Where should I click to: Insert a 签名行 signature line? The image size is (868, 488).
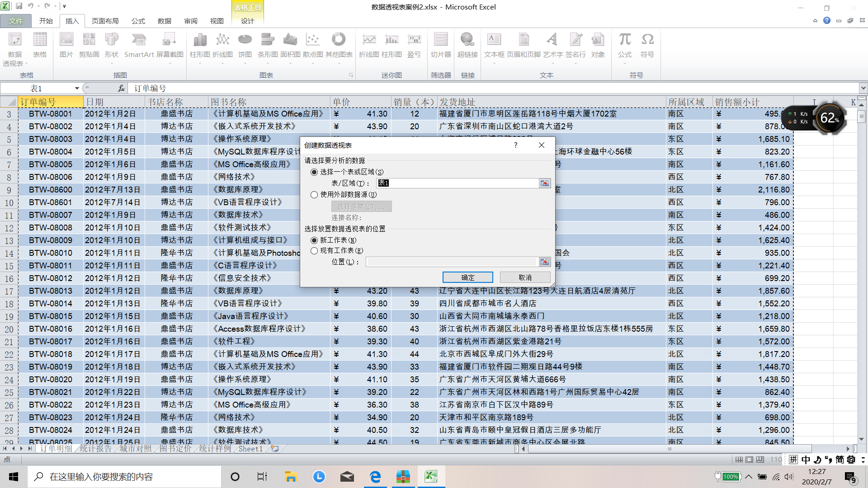pos(576,47)
